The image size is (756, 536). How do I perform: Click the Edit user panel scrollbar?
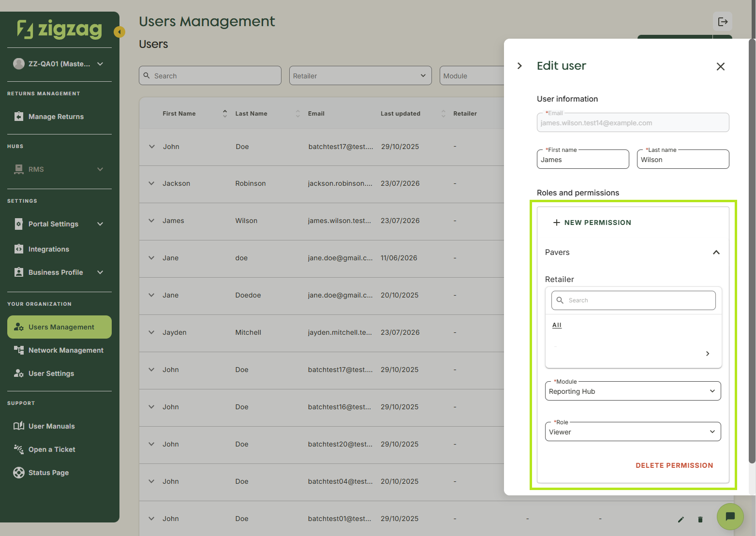(x=752, y=252)
